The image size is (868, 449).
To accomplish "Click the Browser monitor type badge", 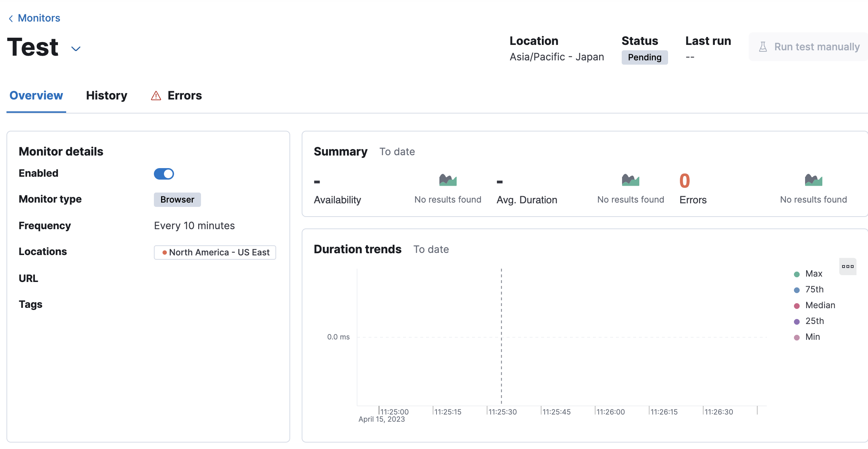I will [177, 200].
